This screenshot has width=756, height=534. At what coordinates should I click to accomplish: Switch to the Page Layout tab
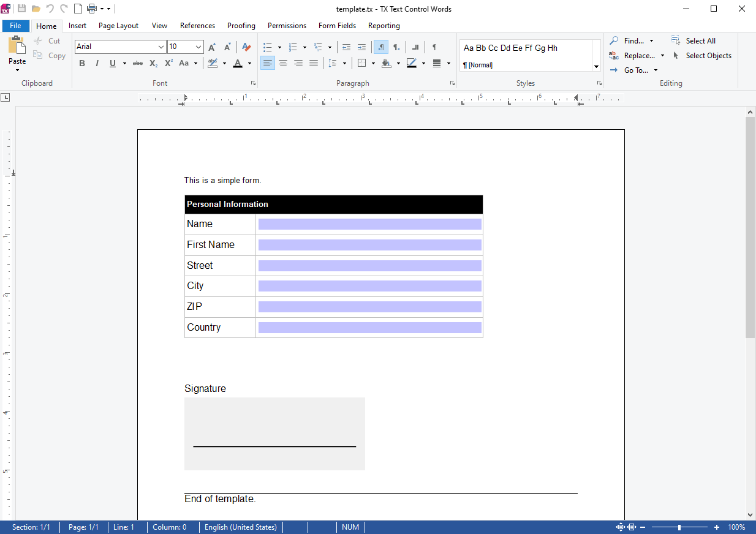(118, 26)
